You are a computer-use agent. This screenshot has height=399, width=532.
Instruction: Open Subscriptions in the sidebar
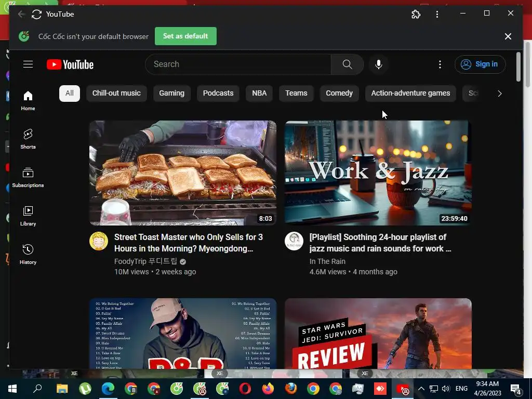click(28, 178)
